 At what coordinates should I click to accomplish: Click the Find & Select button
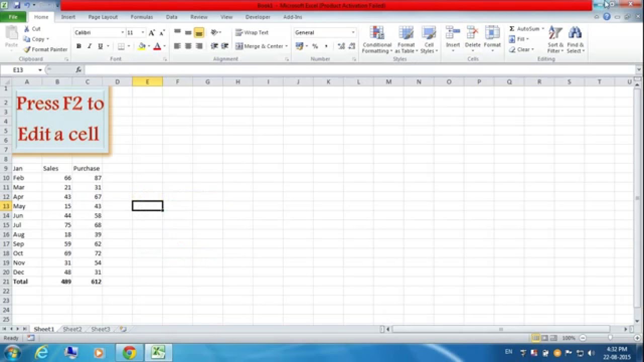pyautogui.click(x=575, y=40)
